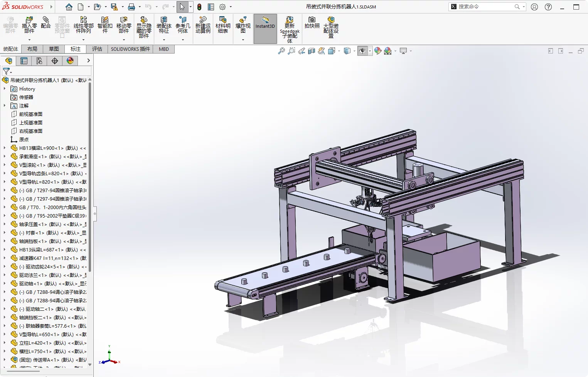
Task: Insert a 材料明细表 bill of materials
Action: coord(223,25)
